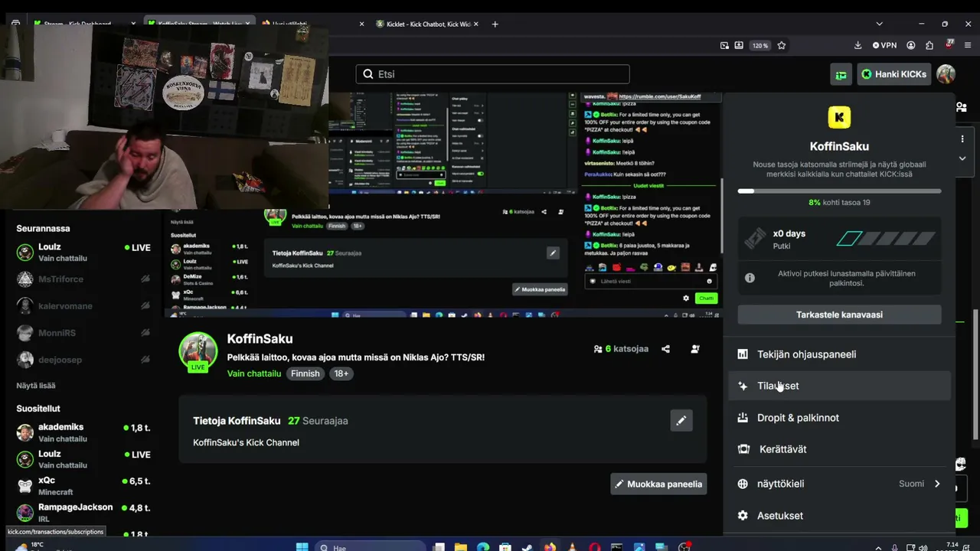Open the browser downloads panel
The image size is (980, 551).
point(857,45)
